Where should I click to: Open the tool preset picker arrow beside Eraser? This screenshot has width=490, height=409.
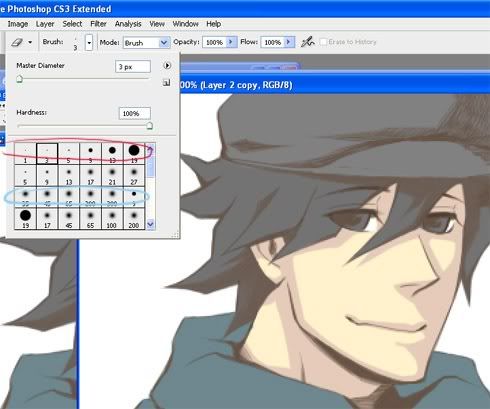(x=30, y=42)
